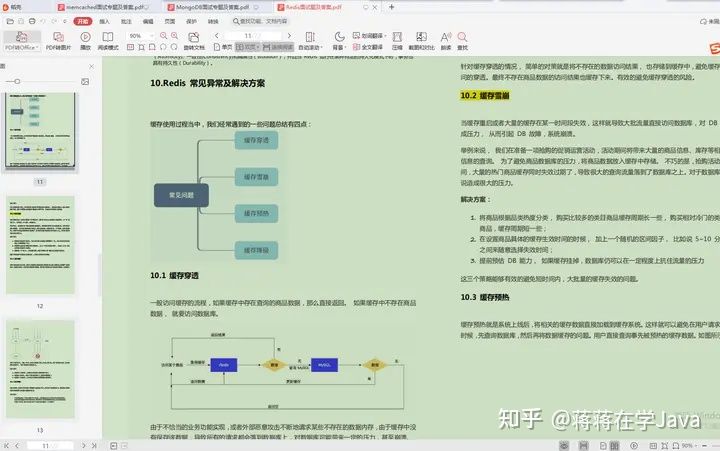
Task: Click the play icon in status bar
Action: click(x=634, y=445)
